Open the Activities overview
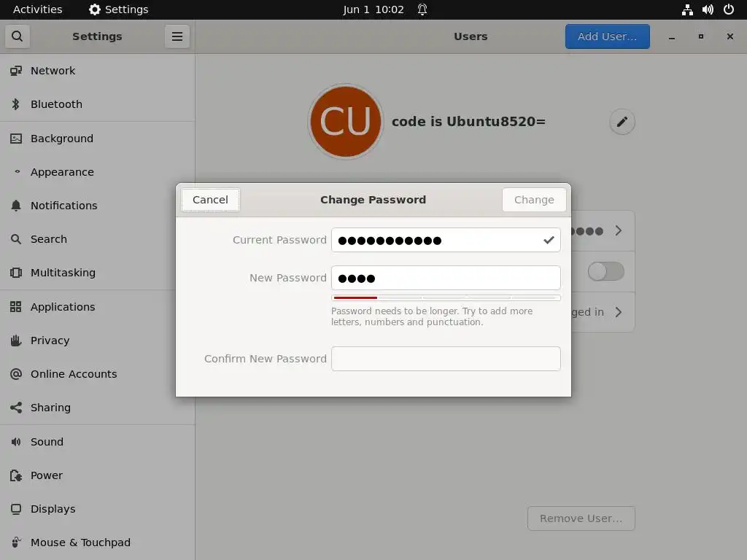747x560 pixels. tap(38, 9)
